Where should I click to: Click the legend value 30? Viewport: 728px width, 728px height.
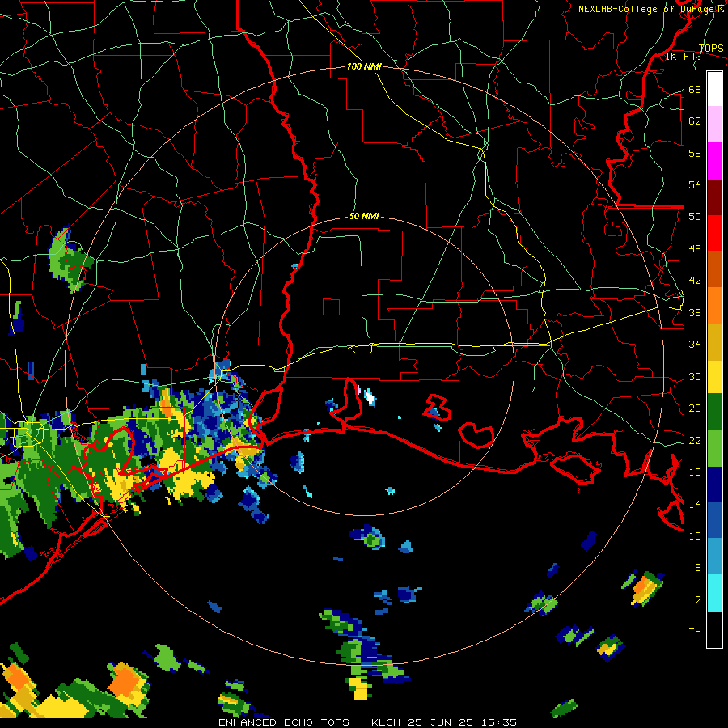tap(695, 376)
